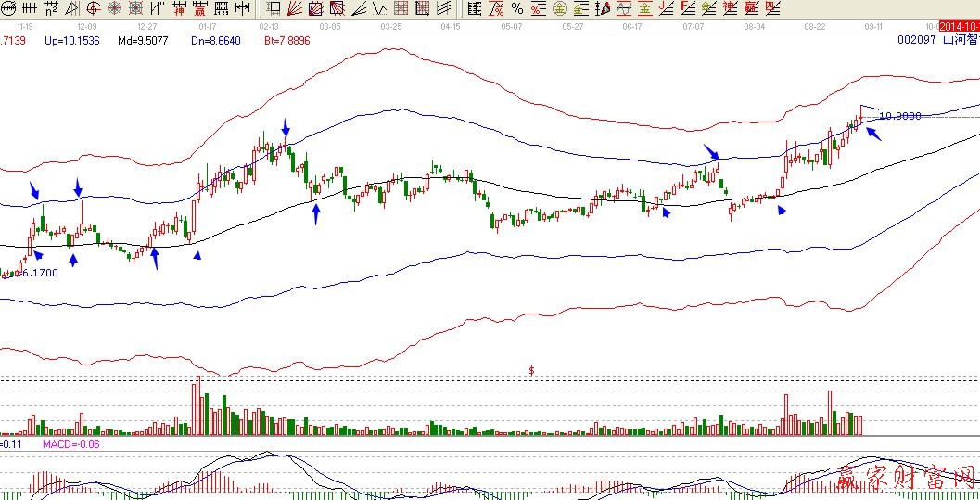Screen dimensions: 980x500
Task: Pick the width measure arrows tool
Action: 242,8
